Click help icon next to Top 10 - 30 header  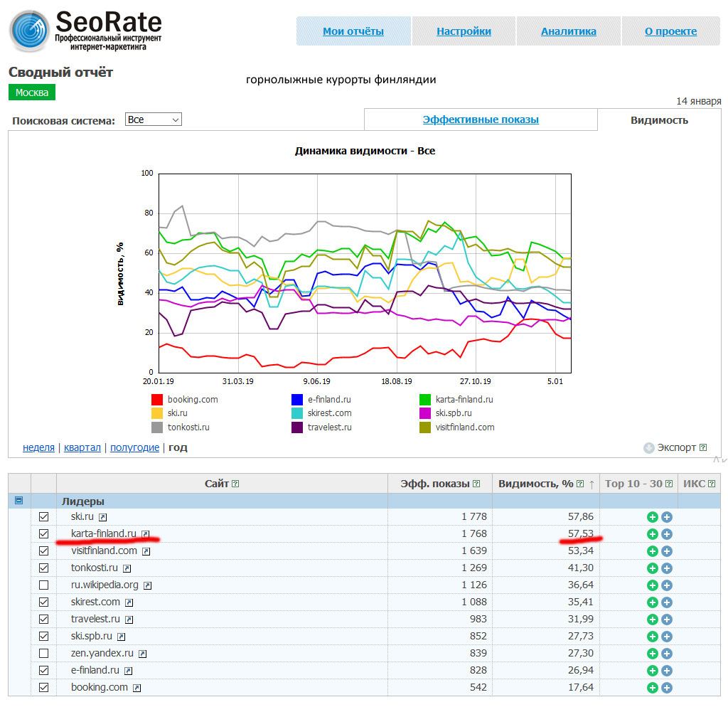[x=669, y=484]
